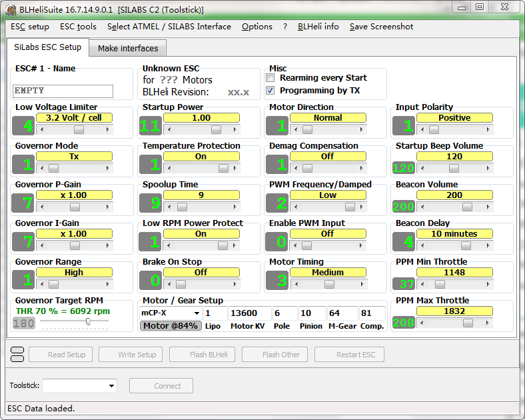
Task: Click the green Beacon Volume value box
Action: (403, 207)
